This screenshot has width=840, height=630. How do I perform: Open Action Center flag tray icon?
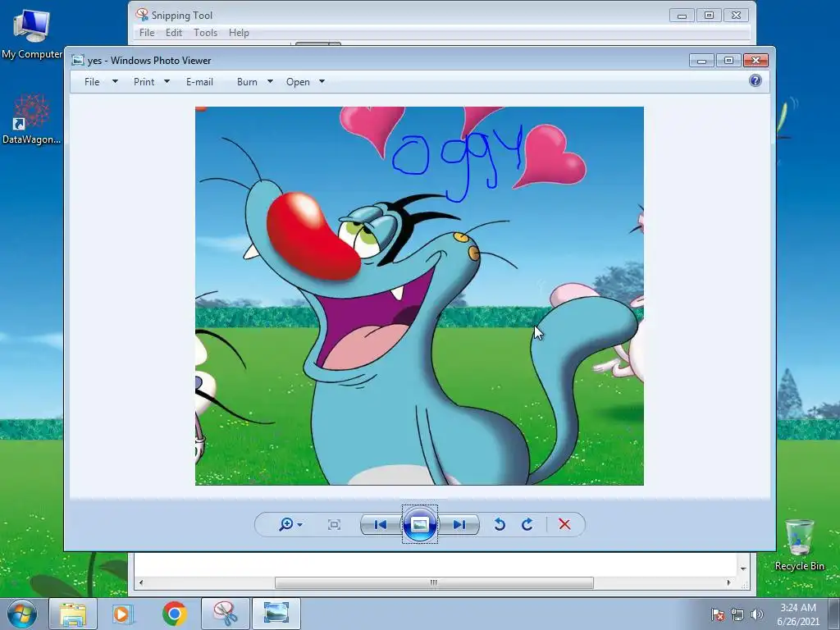pyautogui.click(x=717, y=614)
